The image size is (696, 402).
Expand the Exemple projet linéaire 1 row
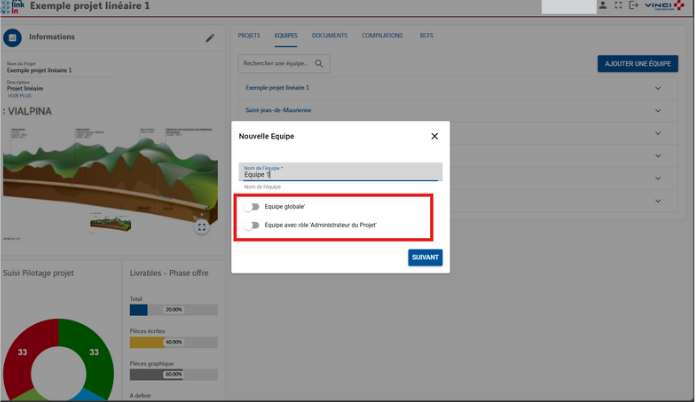[x=658, y=88]
